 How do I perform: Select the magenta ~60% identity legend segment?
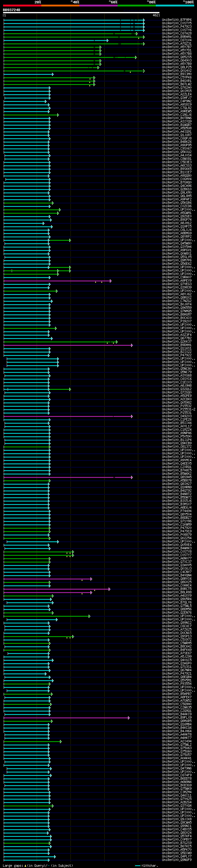pos(99,6)
